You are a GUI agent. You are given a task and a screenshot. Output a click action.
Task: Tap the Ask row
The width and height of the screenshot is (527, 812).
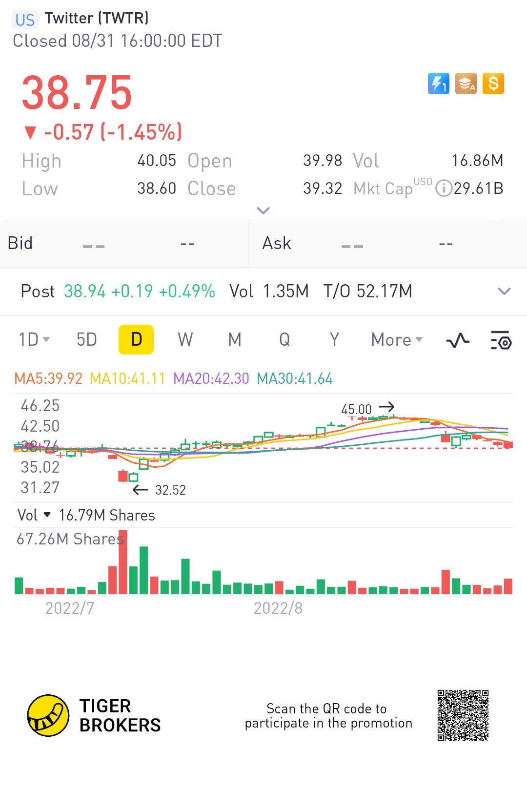coord(387,243)
